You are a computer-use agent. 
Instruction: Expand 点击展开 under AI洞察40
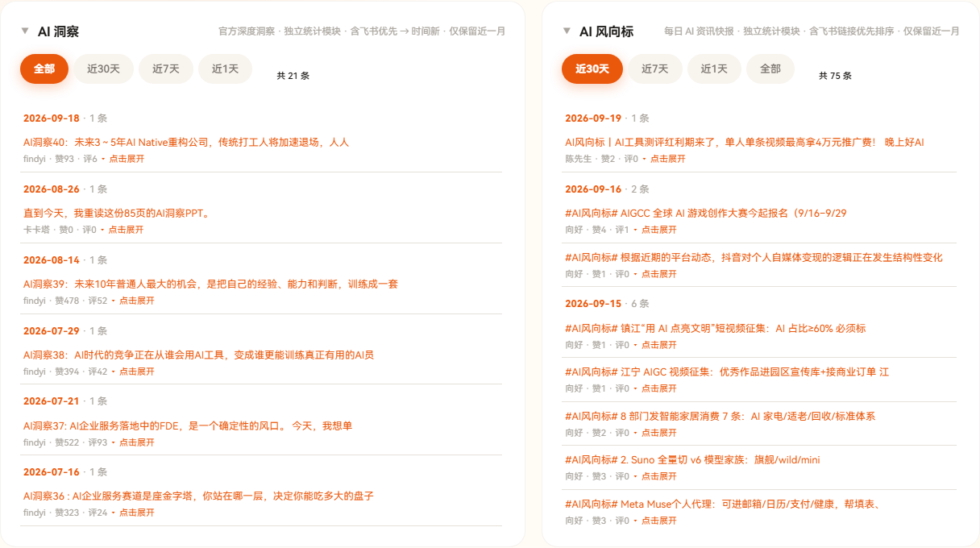(x=127, y=159)
